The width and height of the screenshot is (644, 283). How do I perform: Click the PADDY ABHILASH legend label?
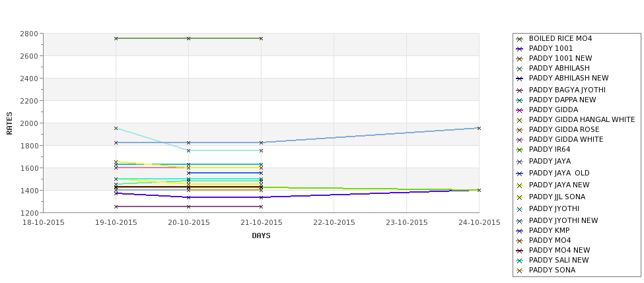click(x=559, y=68)
